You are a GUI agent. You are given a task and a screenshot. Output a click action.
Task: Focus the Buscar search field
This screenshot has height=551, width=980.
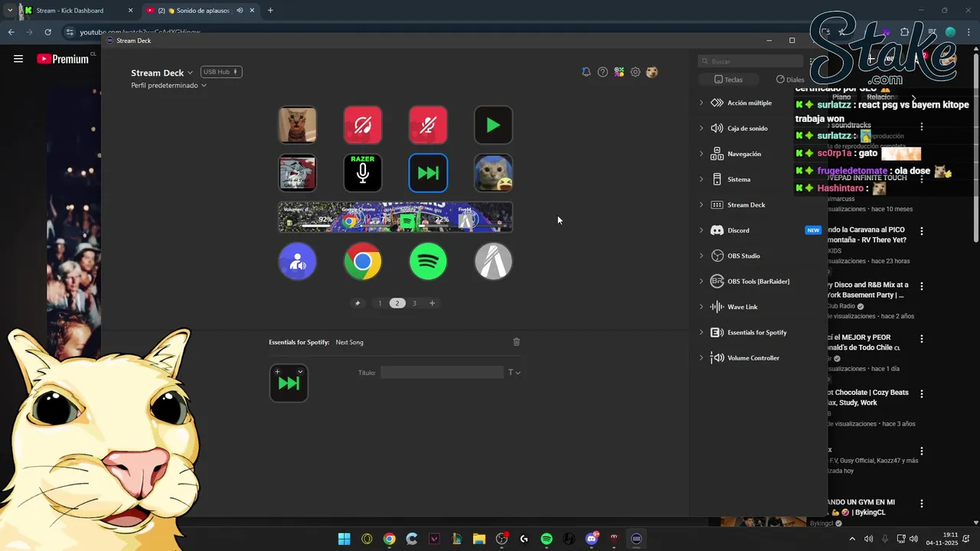tap(750, 61)
